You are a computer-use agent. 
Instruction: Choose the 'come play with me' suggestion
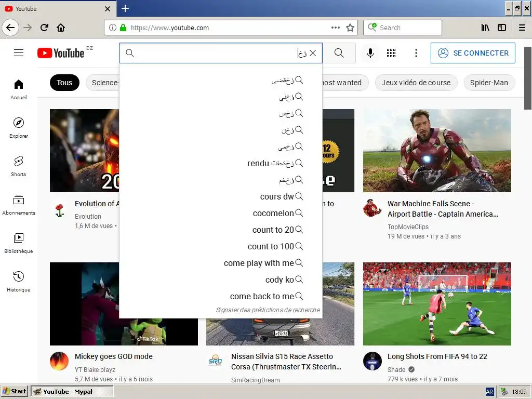[220, 263]
